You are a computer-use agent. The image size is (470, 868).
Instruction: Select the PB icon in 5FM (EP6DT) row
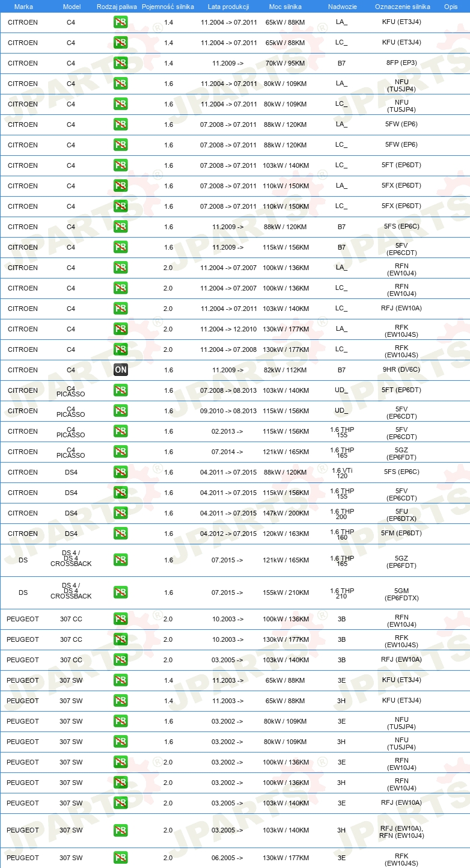pyautogui.click(x=120, y=534)
